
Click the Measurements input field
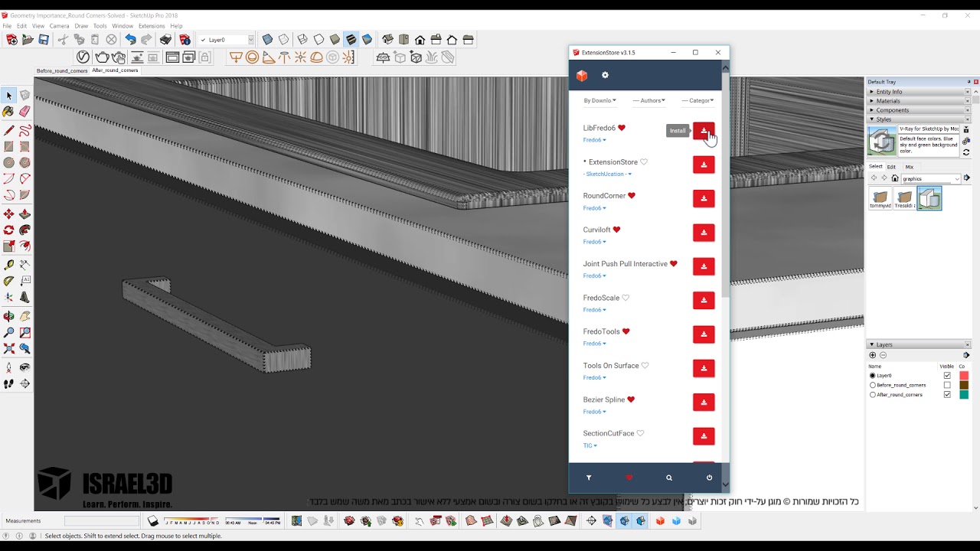pyautogui.click(x=102, y=521)
